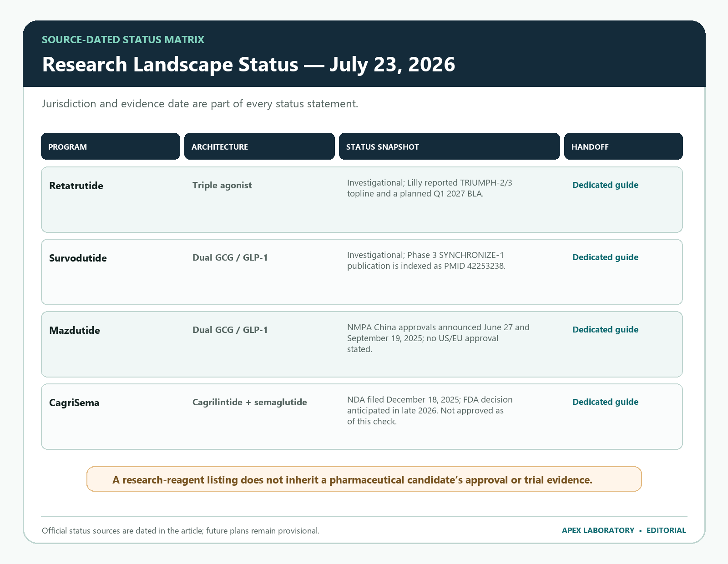The image size is (728, 564).
Task: Open CagriSema's Dedicated guide link
Action: click(605, 402)
